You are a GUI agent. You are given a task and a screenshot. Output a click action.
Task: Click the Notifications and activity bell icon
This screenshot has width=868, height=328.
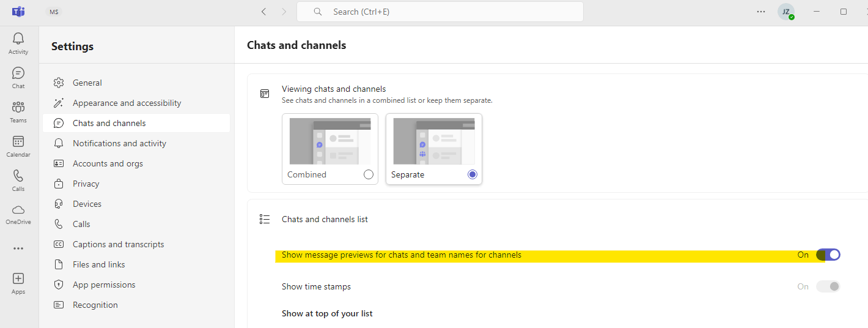click(x=59, y=143)
